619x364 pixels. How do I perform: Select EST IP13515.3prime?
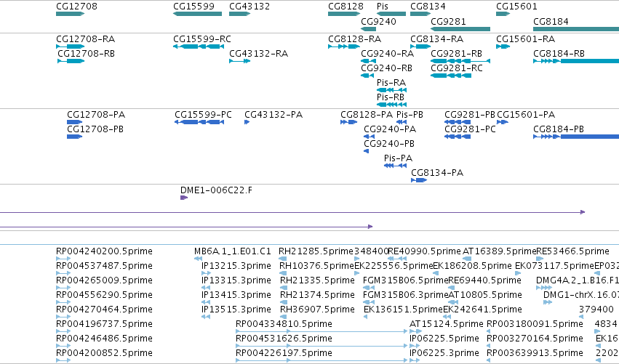[206, 317]
